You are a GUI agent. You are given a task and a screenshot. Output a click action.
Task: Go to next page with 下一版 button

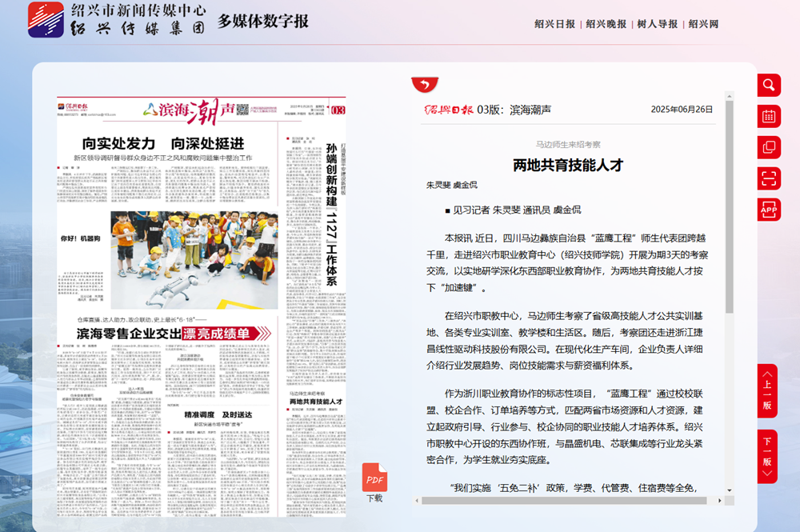(x=767, y=456)
